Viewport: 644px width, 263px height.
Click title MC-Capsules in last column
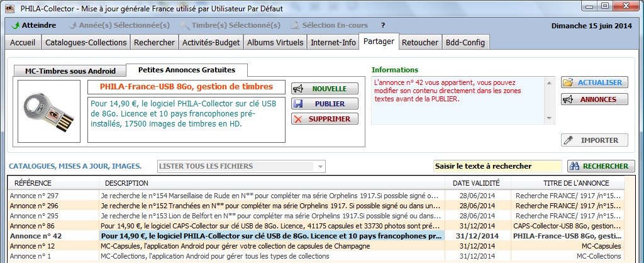coord(602,246)
